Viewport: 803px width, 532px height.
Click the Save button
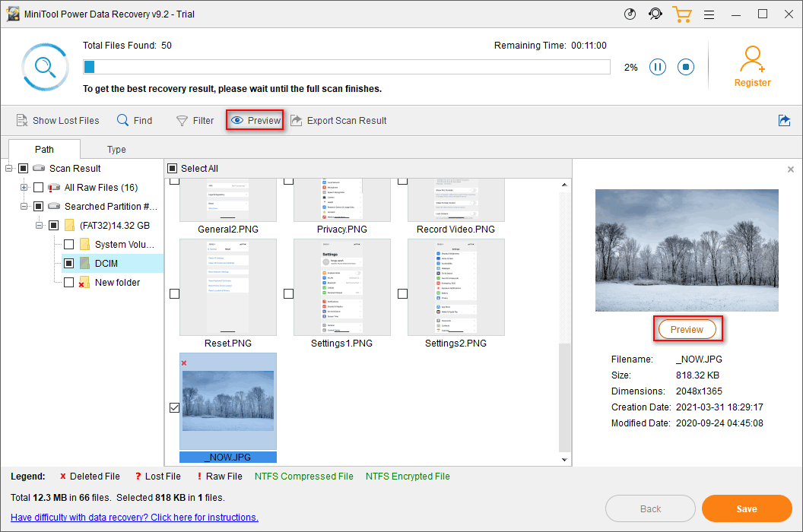point(747,508)
